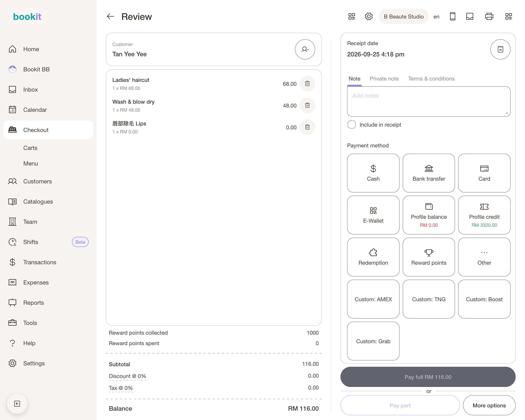Select Reward points payment method
The image size is (525, 420).
(x=429, y=257)
